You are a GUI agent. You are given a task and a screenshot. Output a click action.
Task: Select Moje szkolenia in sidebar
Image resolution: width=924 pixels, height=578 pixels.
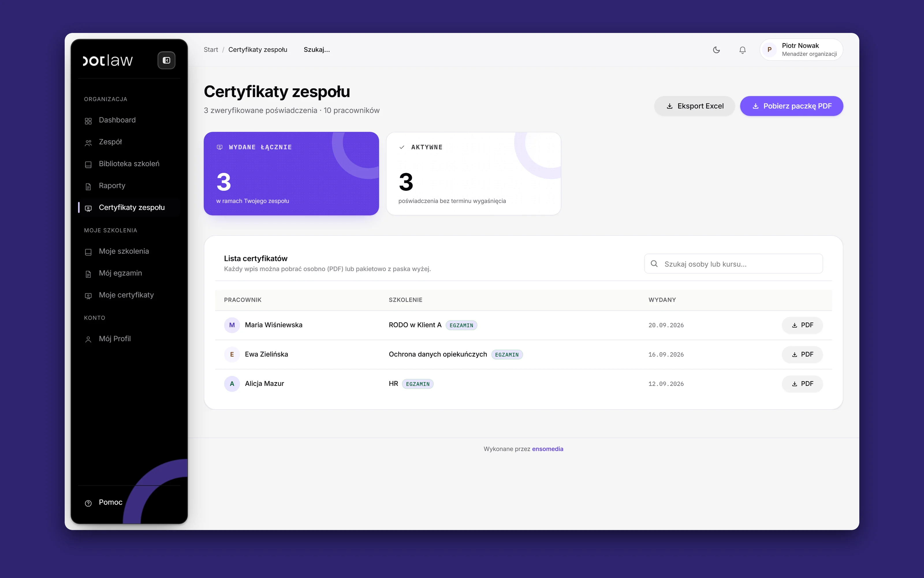click(129, 251)
